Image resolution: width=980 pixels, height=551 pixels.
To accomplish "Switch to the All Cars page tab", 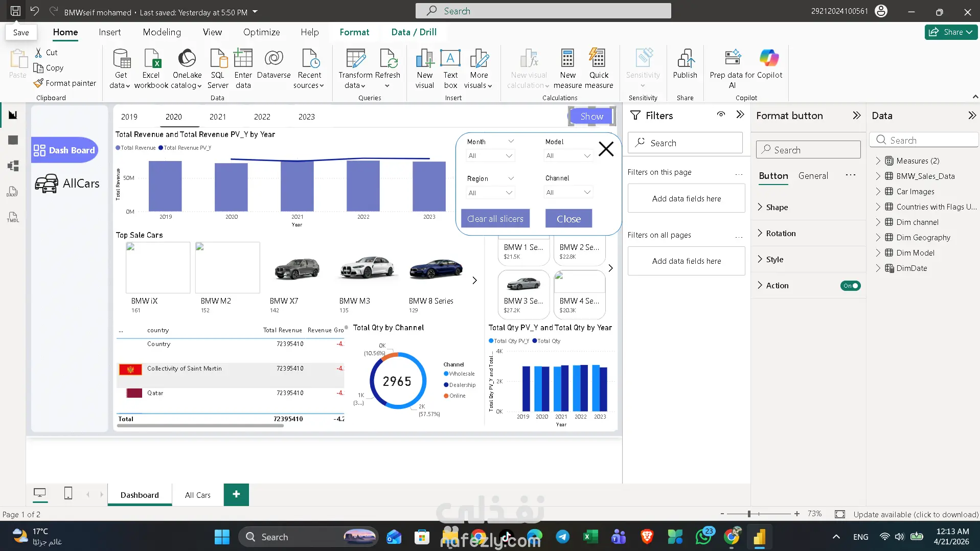I will 198,495.
